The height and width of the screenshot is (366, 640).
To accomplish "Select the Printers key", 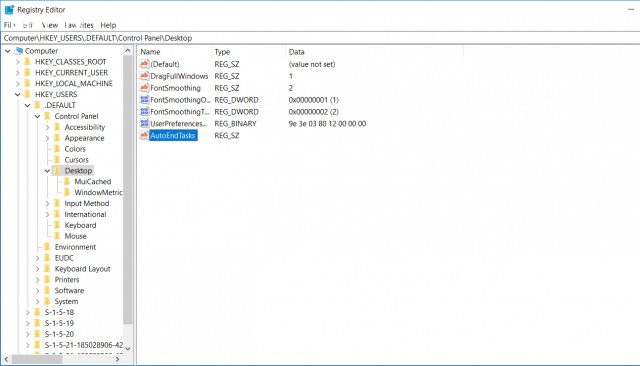I will point(67,280).
